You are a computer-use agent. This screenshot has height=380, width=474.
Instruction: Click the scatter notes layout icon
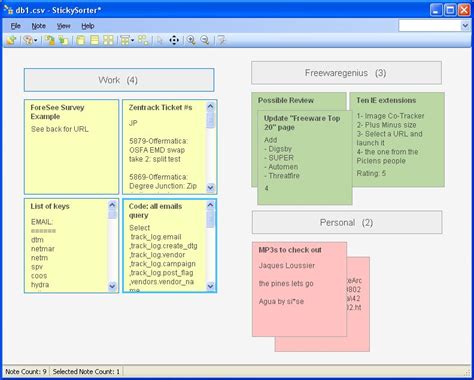143,40
